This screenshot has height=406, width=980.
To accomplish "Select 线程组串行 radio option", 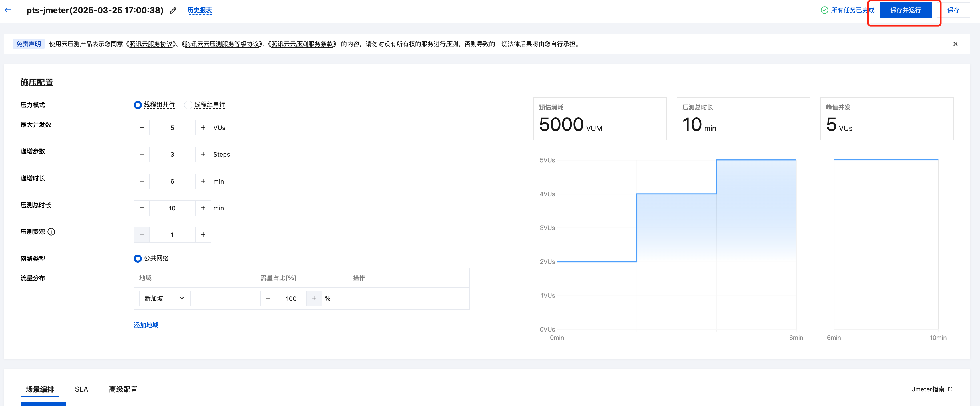I will 188,105.
